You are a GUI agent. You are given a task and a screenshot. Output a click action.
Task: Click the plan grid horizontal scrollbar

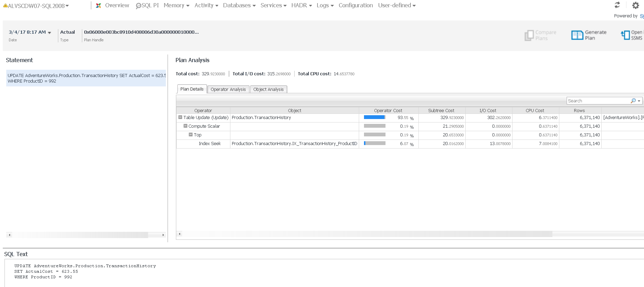pos(364,234)
